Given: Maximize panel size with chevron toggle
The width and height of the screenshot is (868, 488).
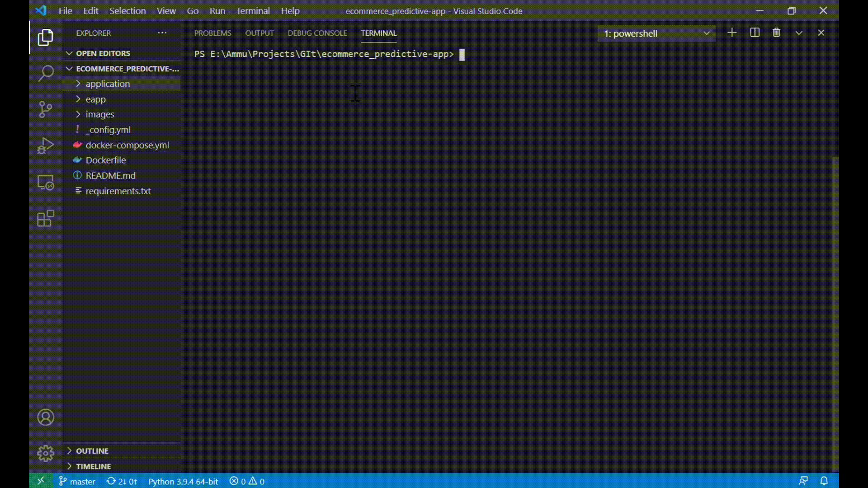Looking at the screenshot, I should click(x=799, y=33).
